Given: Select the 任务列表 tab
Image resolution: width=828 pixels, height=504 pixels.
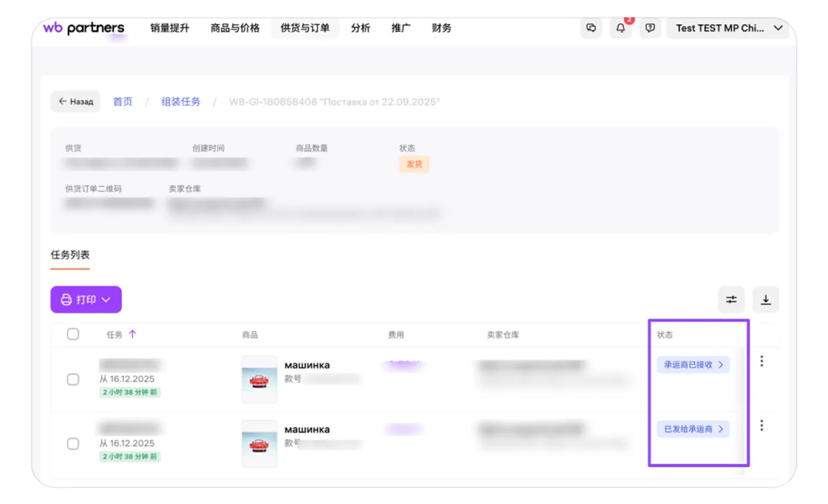Looking at the screenshot, I should point(70,255).
